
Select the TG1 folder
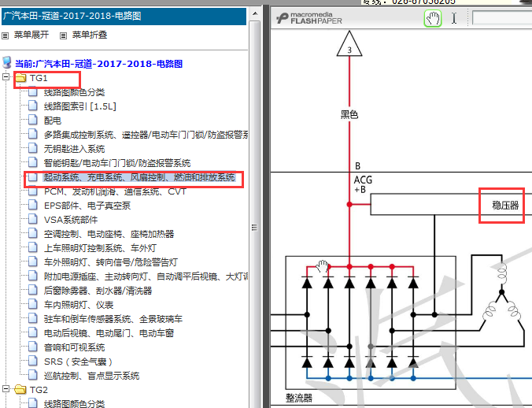(39, 78)
